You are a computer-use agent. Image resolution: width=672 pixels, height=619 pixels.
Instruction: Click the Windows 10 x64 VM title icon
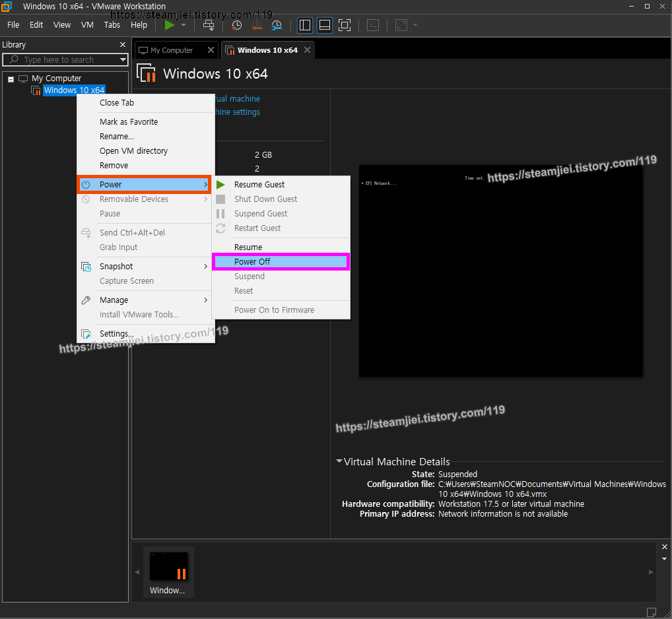(x=146, y=73)
